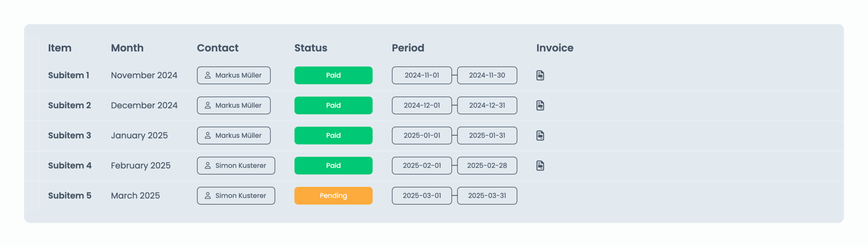Click Markus Müller contact in December 2024 row
Viewport: 868px width, 247px height.
[x=234, y=105]
